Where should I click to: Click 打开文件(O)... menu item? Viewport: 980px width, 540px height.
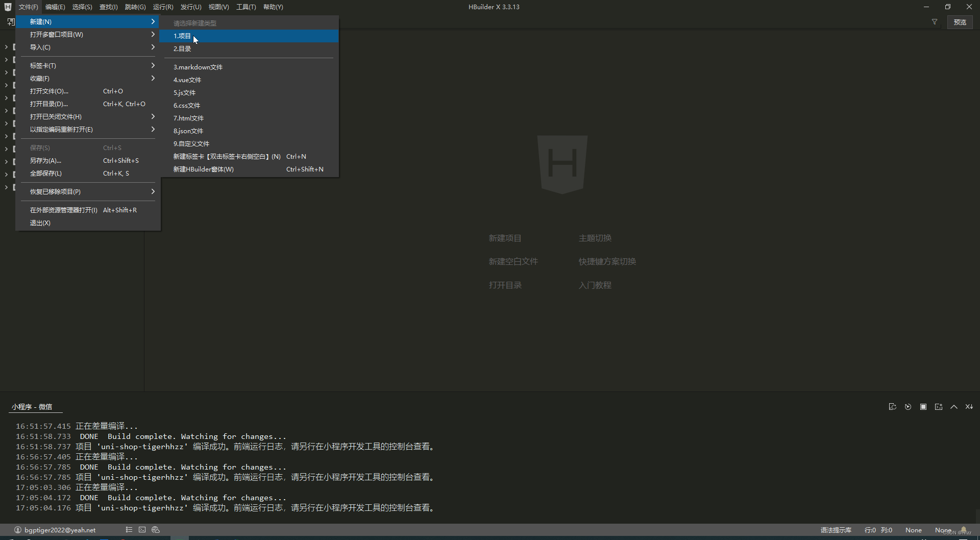tap(88, 91)
